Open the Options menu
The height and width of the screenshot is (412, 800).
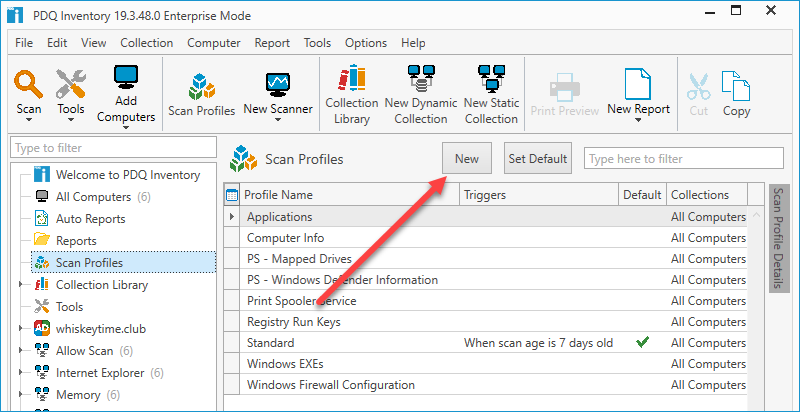pos(366,43)
